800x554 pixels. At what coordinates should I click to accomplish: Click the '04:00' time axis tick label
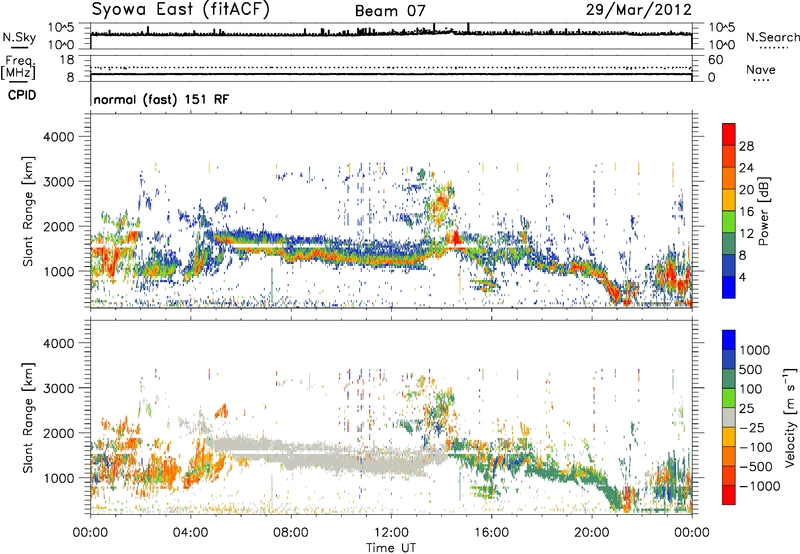coord(190,533)
